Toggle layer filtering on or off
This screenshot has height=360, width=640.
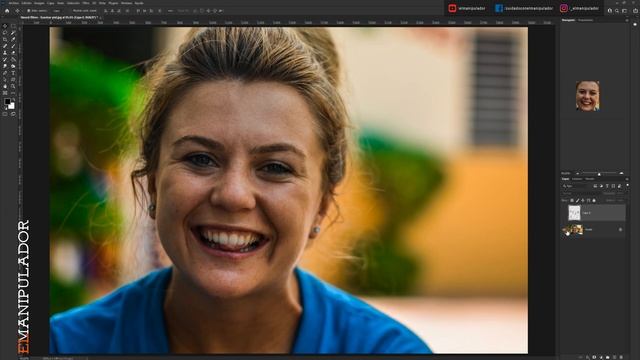click(627, 185)
